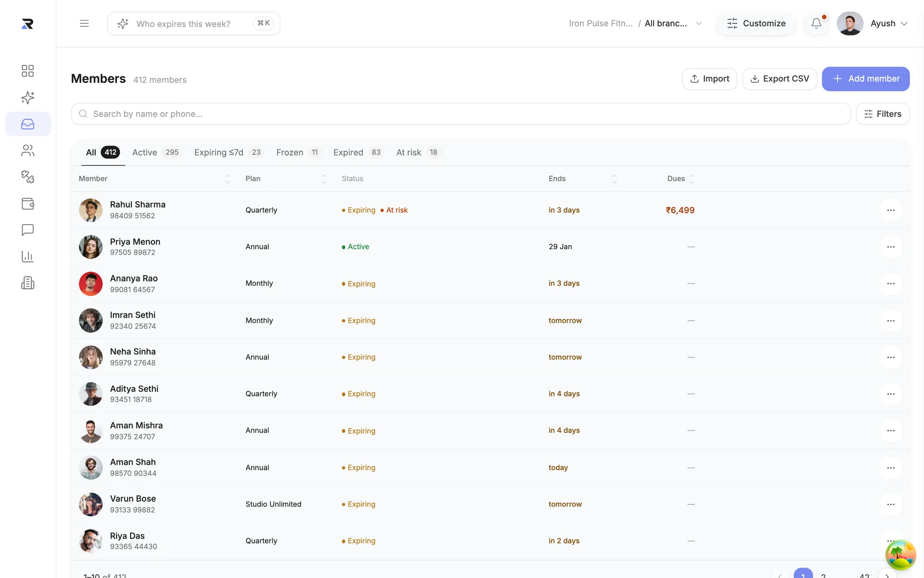Screen dimensions: 924x578
Task: Open row actions menu for Priya Menon
Action: click(x=891, y=247)
